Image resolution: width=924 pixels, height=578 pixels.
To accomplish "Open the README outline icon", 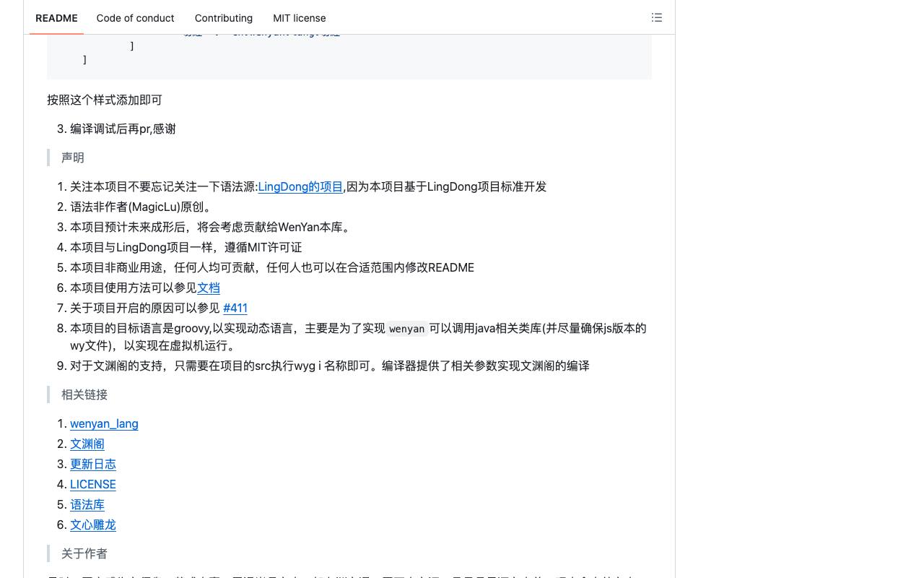I will (657, 17).
